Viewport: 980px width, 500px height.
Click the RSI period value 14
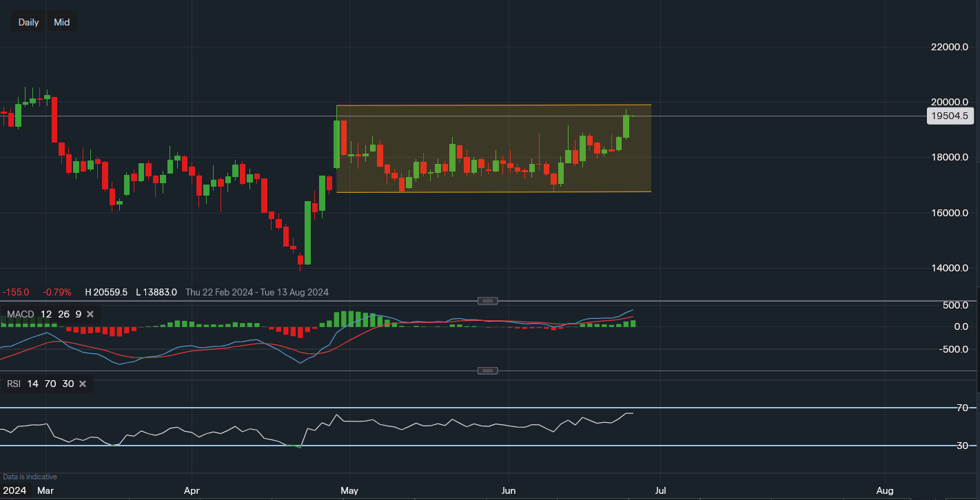tap(33, 384)
